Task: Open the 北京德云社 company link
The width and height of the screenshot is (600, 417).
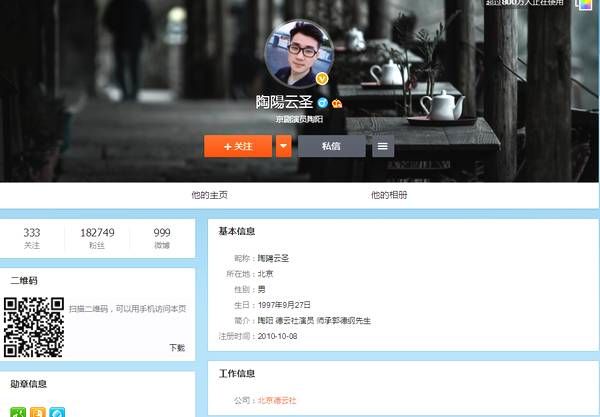Action: (x=277, y=400)
